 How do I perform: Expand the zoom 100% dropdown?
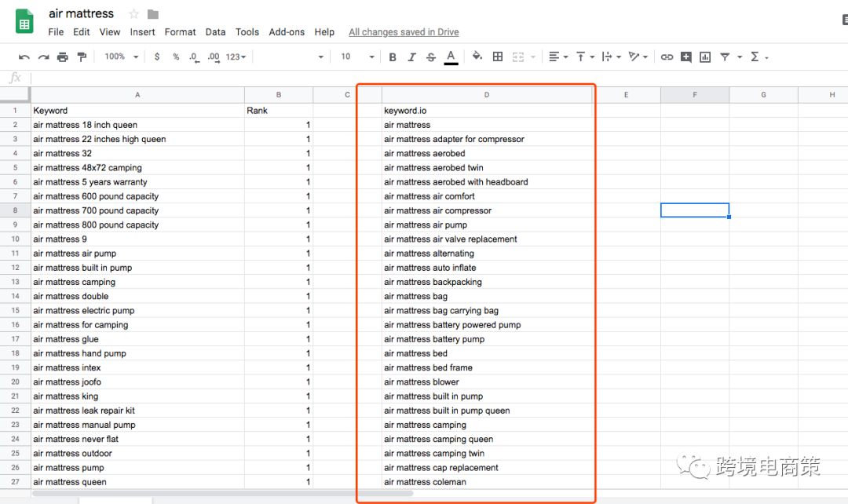[x=122, y=57]
